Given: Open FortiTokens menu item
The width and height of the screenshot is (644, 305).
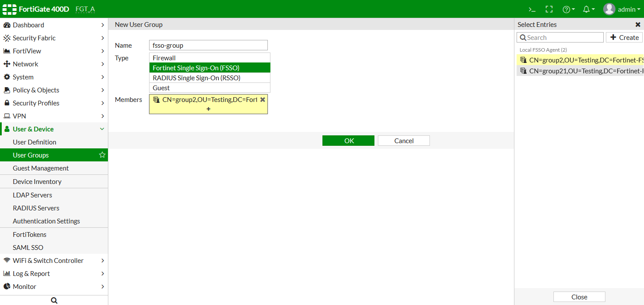Looking at the screenshot, I should pyautogui.click(x=54, y=234).
